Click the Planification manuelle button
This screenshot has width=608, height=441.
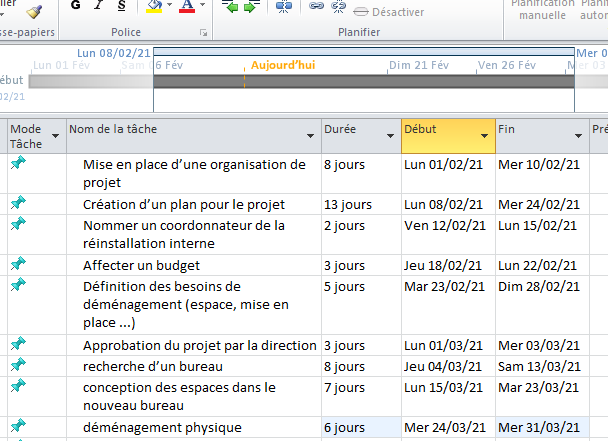543,8
